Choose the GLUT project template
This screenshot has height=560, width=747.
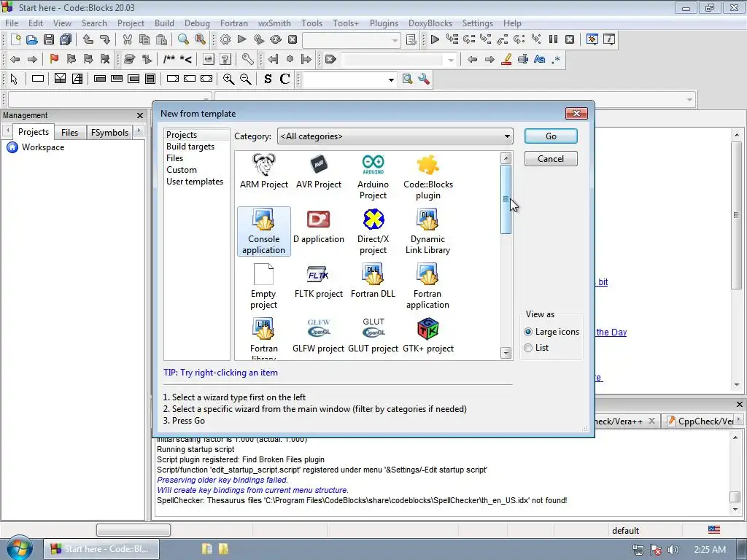[x=373, y=335]
